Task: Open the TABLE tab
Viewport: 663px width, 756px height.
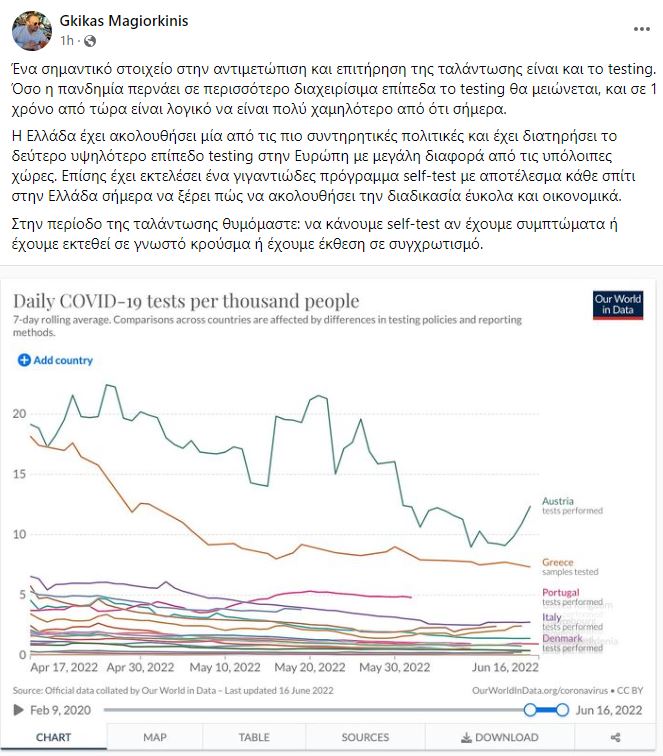Action: pos(254,738)
